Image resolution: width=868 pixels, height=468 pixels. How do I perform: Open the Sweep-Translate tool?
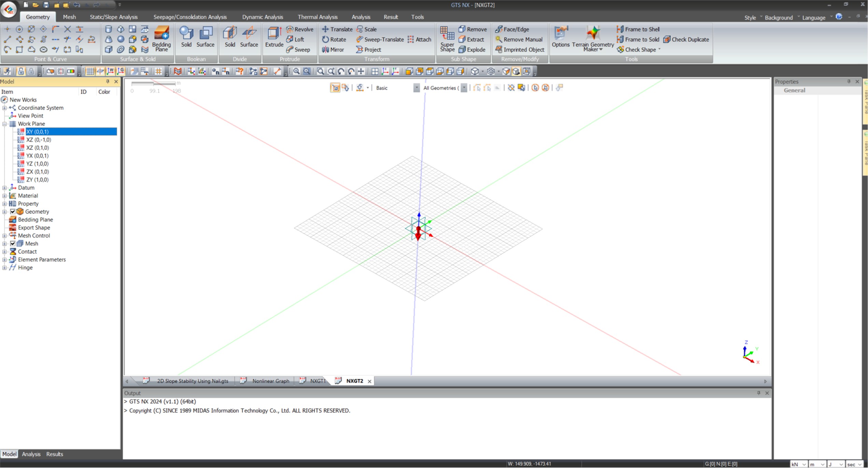(380, 39)
